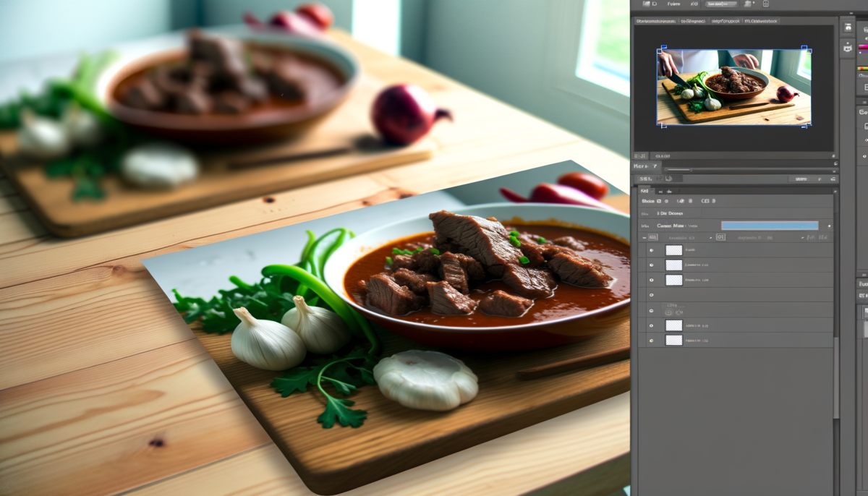Click the 'Fuiere' label in the top toolbar
Screen dimensions: 868x496
tap(674, 4)
